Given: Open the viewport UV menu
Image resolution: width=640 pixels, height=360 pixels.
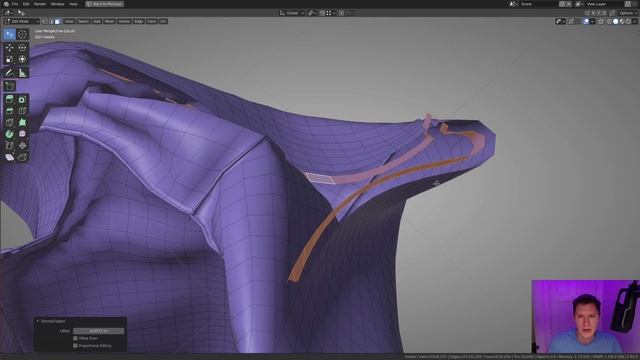Looking at the screenshot, I should [163, 21].
